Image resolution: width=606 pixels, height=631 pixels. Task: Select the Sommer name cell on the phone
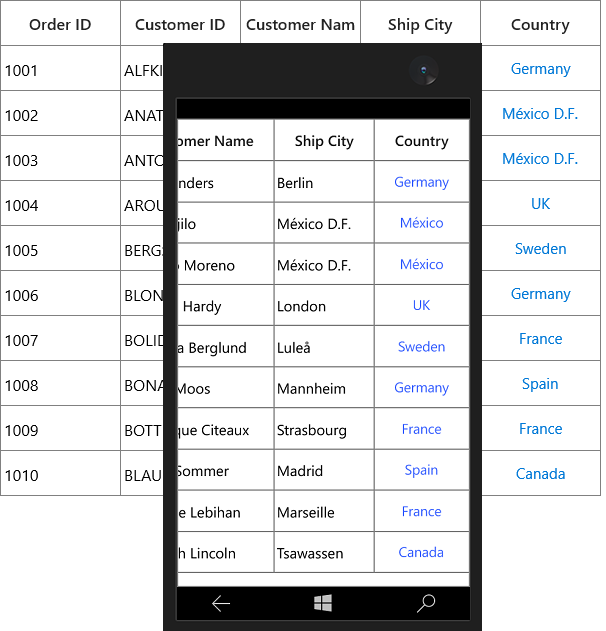(x=225, y=470)
